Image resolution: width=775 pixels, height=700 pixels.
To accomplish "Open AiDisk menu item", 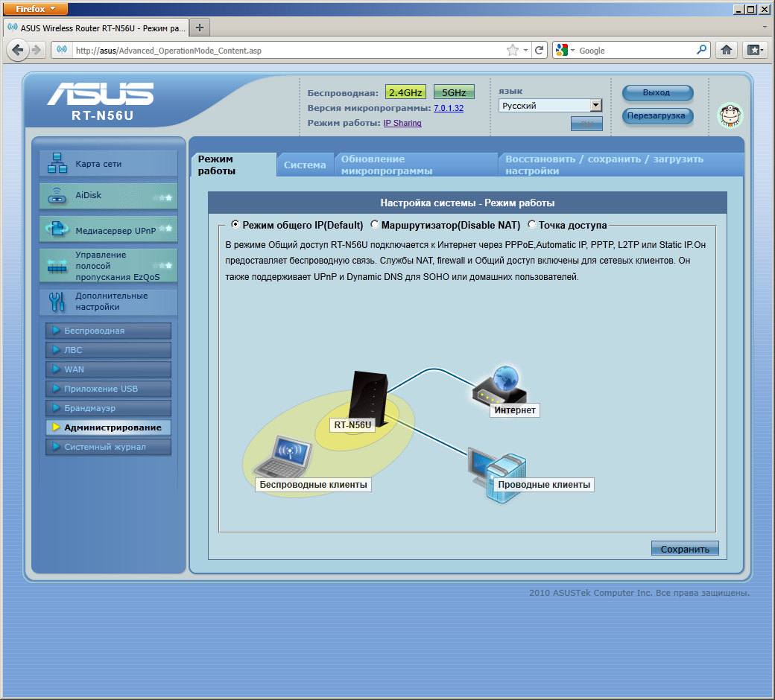I will click(x=108, y=196).
